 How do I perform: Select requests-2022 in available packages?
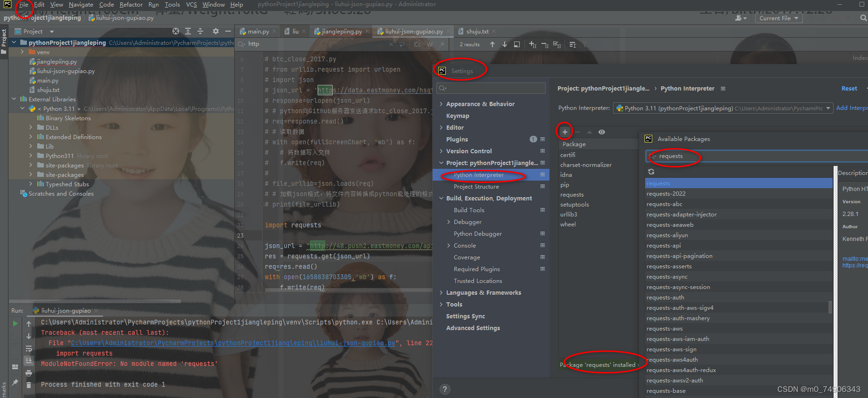click(666, 194)
